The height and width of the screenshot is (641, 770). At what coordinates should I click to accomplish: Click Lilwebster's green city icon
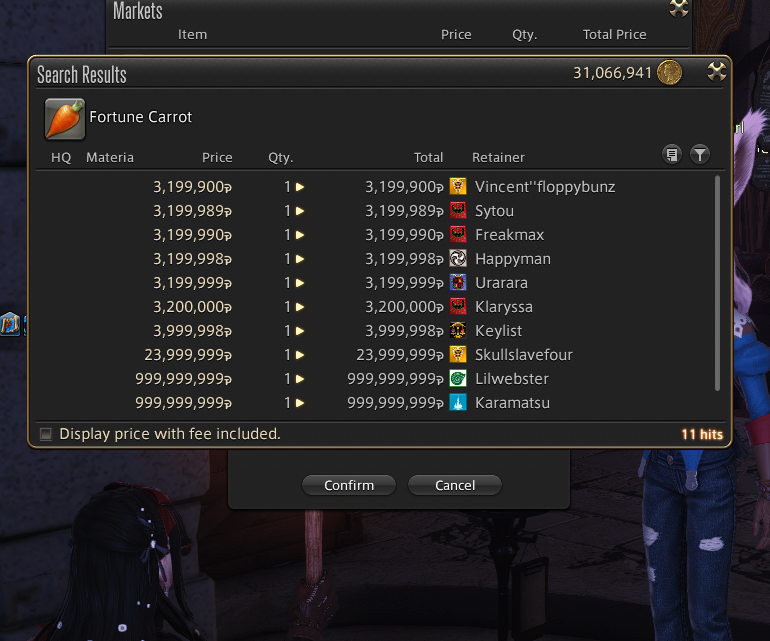[458, 379]
